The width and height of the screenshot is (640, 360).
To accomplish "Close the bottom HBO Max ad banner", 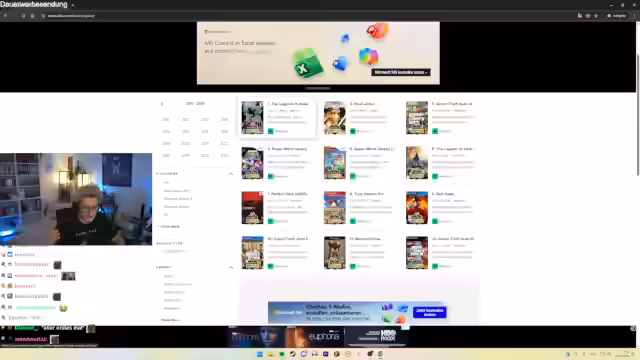I will (633, 328).
